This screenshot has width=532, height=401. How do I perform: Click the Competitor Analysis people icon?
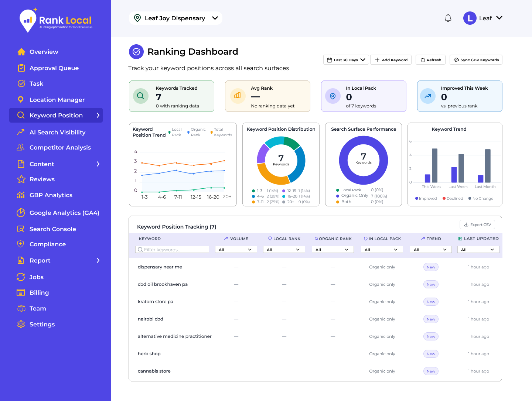pyautogui.click(x=21, y=147)
